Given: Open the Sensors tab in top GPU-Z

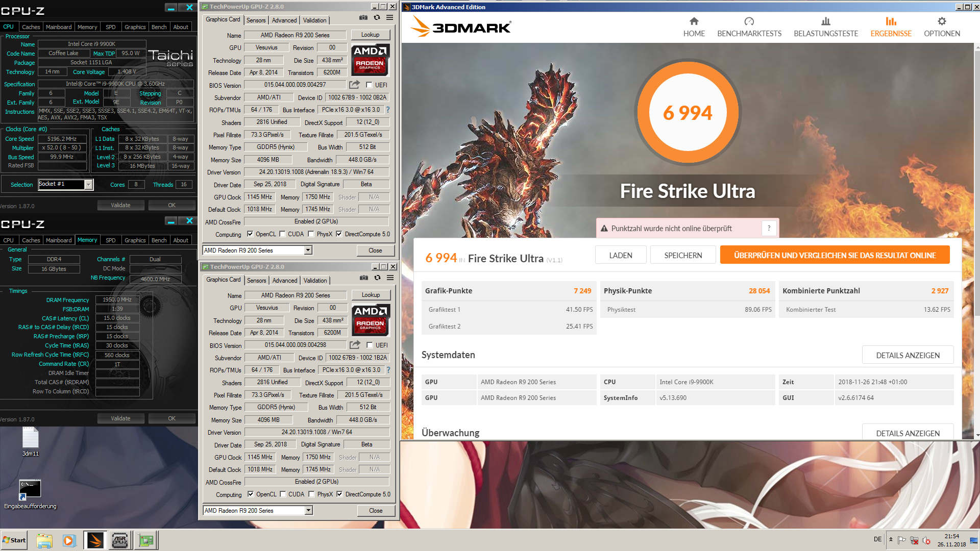Looking at the screenshot, I should pyautogui.click(x=256, y=20).
